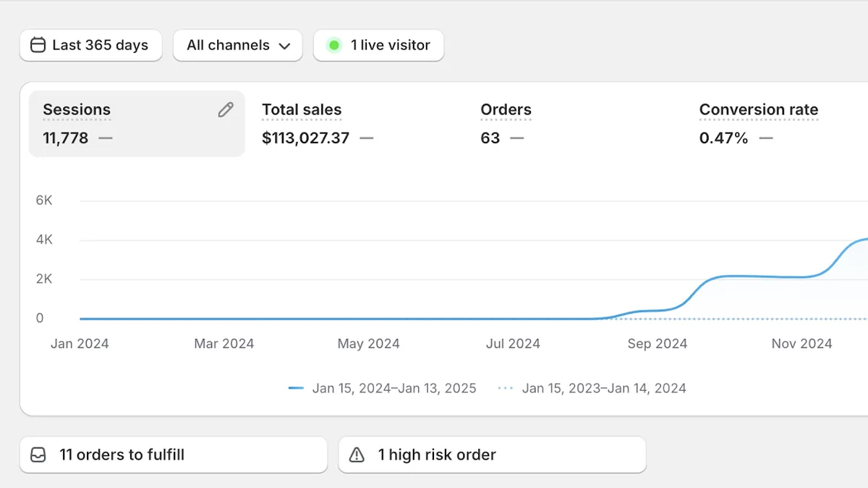The image size is (868, 488).
Task: Click the 6K y-axis label
Action: pyautogui.click(x=44, y=201)
